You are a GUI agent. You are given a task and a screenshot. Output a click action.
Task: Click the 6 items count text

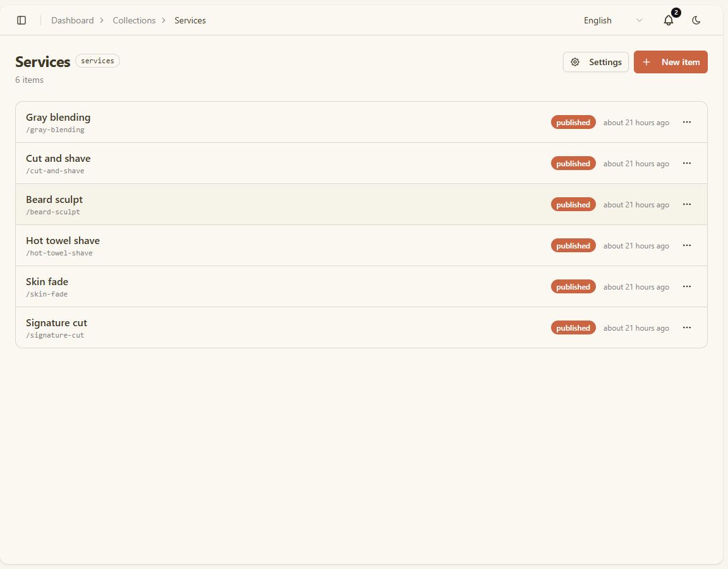29,80
